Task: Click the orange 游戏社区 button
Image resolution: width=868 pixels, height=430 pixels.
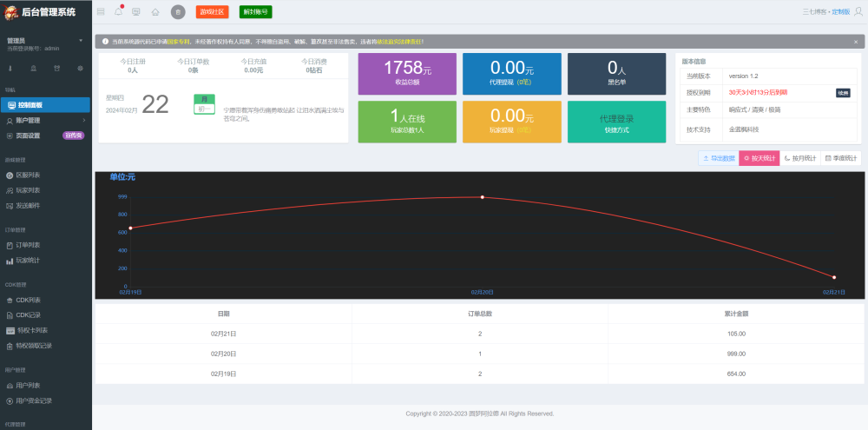Action: (213, 11)
